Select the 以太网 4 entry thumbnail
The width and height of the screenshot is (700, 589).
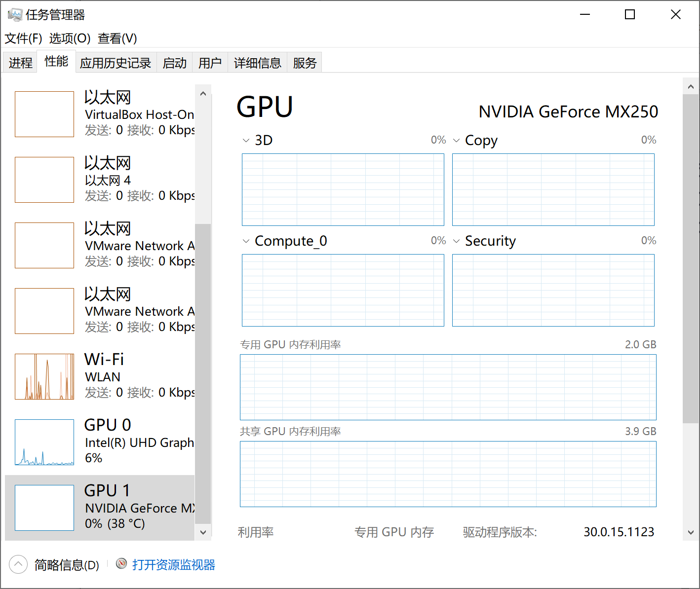coord(44,180)
